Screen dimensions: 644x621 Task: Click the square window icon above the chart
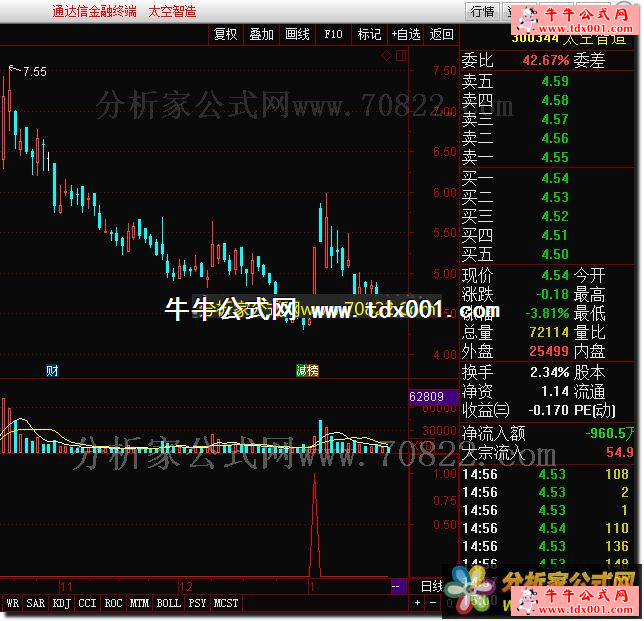tap(401, 55)
